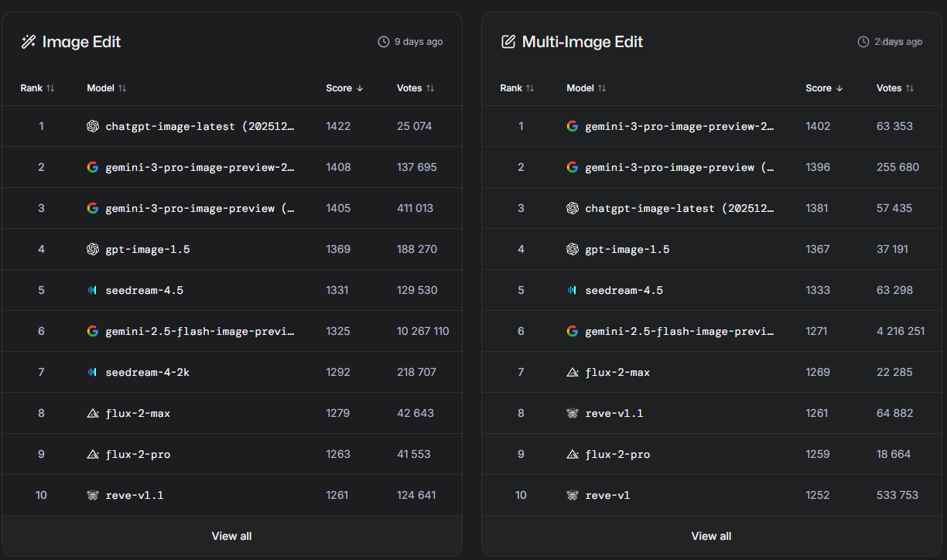The image size is (947, 560).
Task: Sort Image Edit table by Model name
Action: [x=107, y=88]
